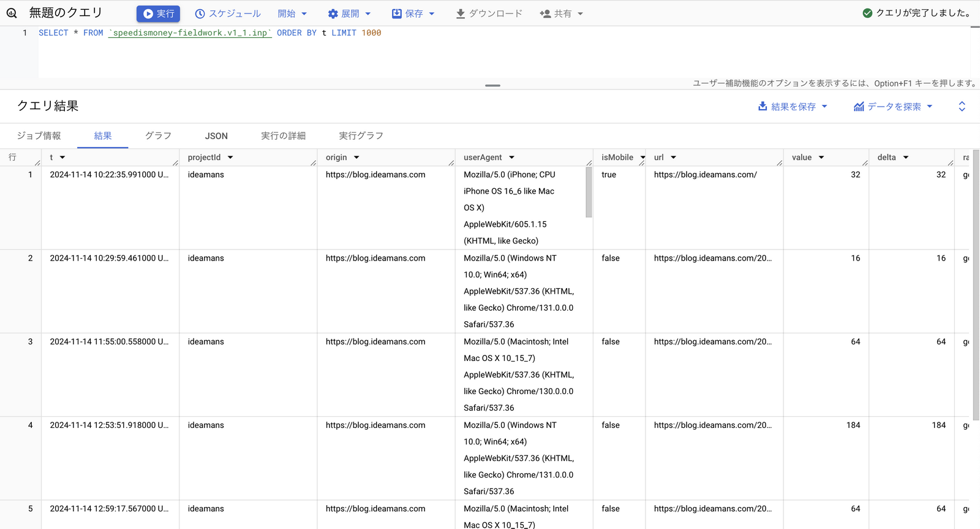Click the isMobile value true in row 1
This screenshot has height=529, width=980.
(x=609, y=175)
